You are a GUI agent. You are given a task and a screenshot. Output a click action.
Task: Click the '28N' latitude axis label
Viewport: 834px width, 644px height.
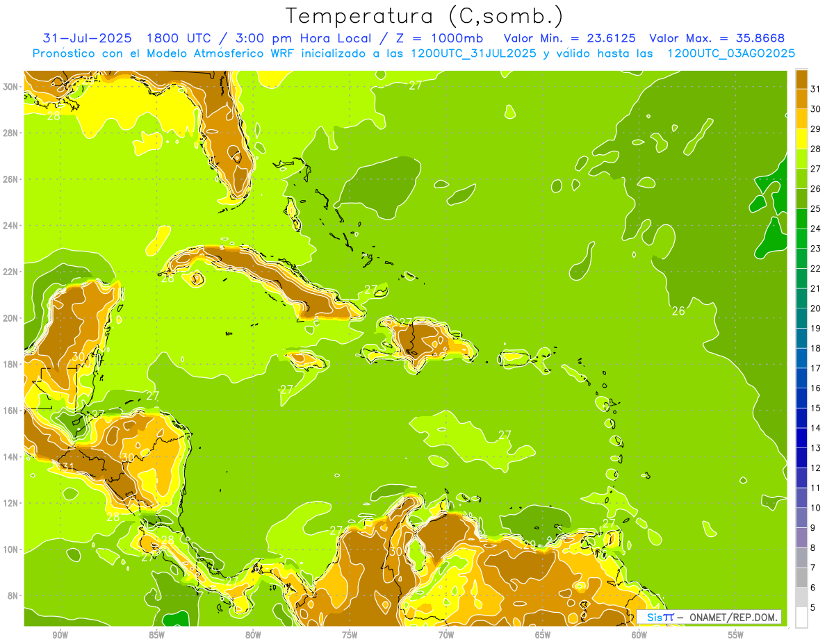[x=11, y=133]
